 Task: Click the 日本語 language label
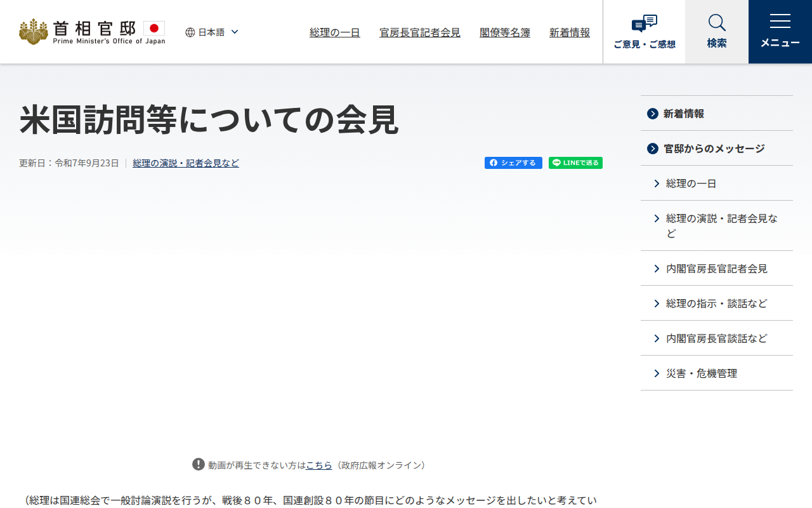[x=211, y=32]
